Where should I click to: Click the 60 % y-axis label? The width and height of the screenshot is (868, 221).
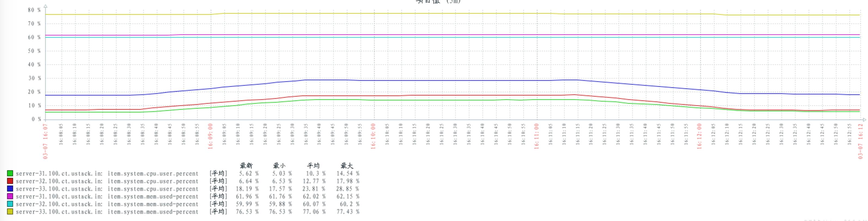click(x=34, y=37)
